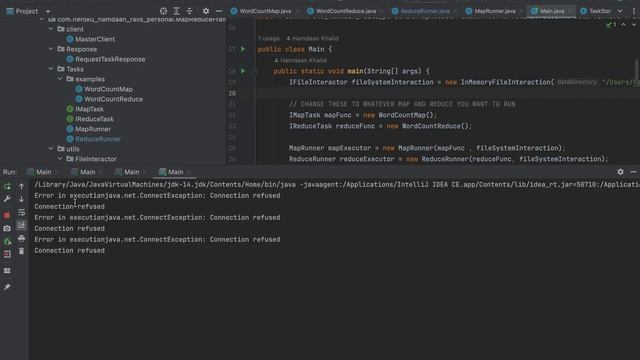Select the Main.java editor tab
Viewport: 640px width, 360px height.
[551, 11]
